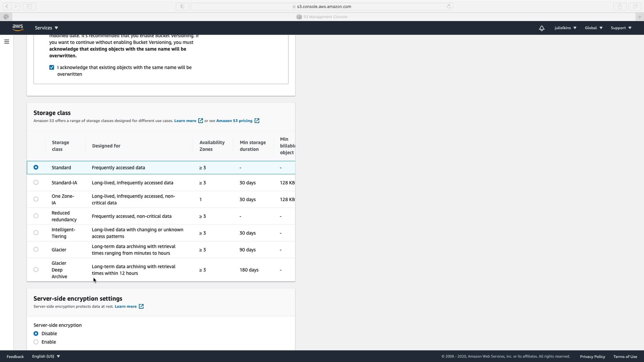Click the browser forward arrow

[16, 6]
